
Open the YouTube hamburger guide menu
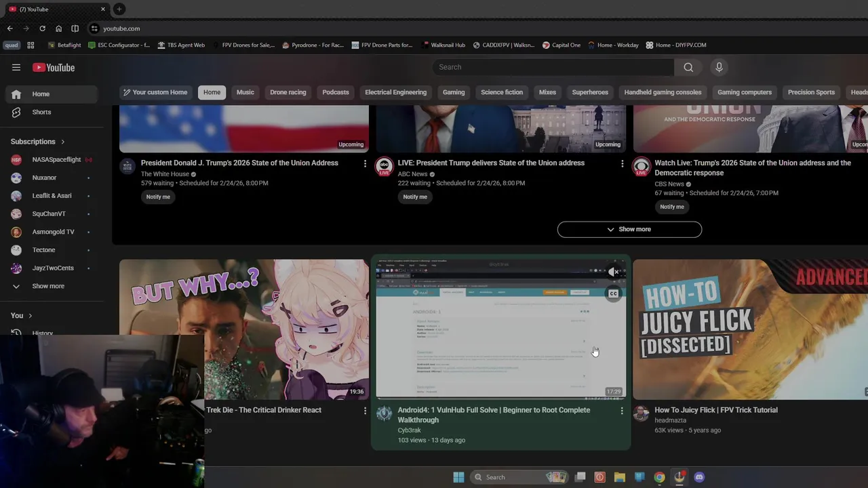(16, 67)
